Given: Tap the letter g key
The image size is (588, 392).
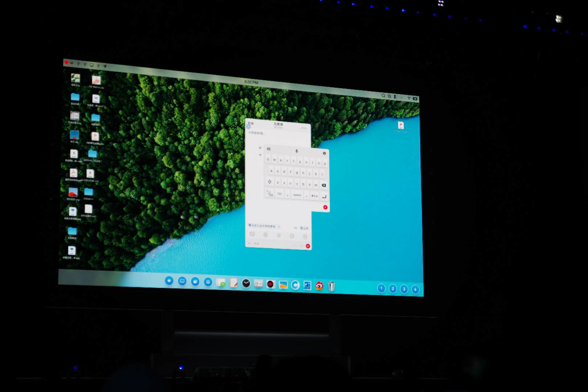Looking at the screenshot, I should point(297,172).
